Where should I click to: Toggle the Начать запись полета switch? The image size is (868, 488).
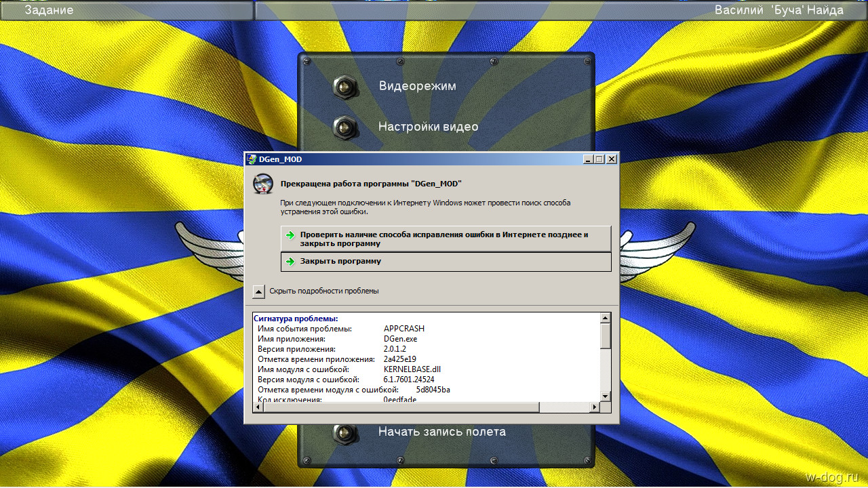[x=345, y=432]
